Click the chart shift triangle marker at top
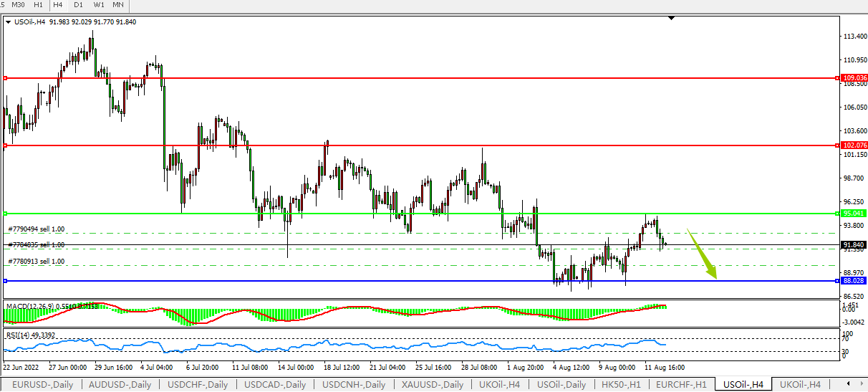The height and width of the screenshot is (392, 868). click(671, 18)
